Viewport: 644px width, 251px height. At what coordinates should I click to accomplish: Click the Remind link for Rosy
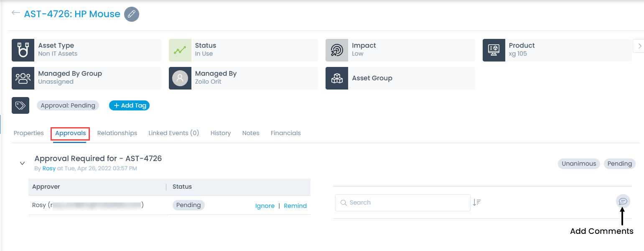(x=295, y=206)
